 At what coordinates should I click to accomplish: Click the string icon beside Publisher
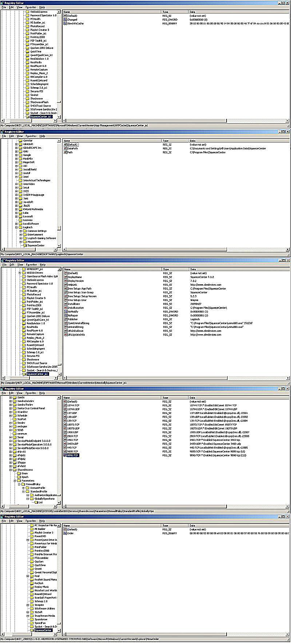pos(66,319)
